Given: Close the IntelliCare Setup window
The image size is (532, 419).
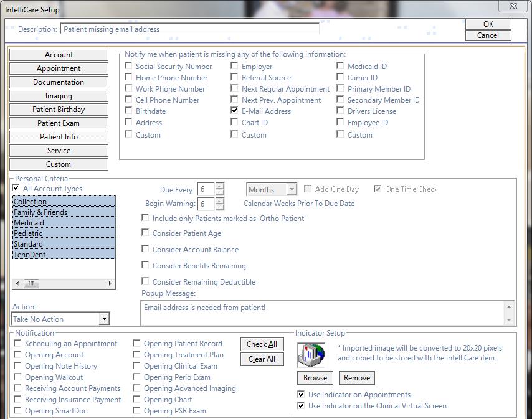Looking at the screenshot, I should (513, 6).
